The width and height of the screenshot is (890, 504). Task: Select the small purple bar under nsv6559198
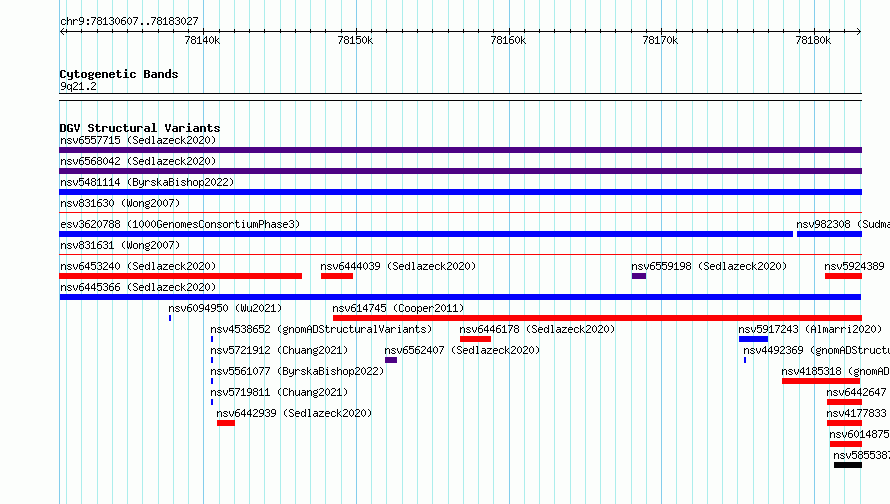639,276
